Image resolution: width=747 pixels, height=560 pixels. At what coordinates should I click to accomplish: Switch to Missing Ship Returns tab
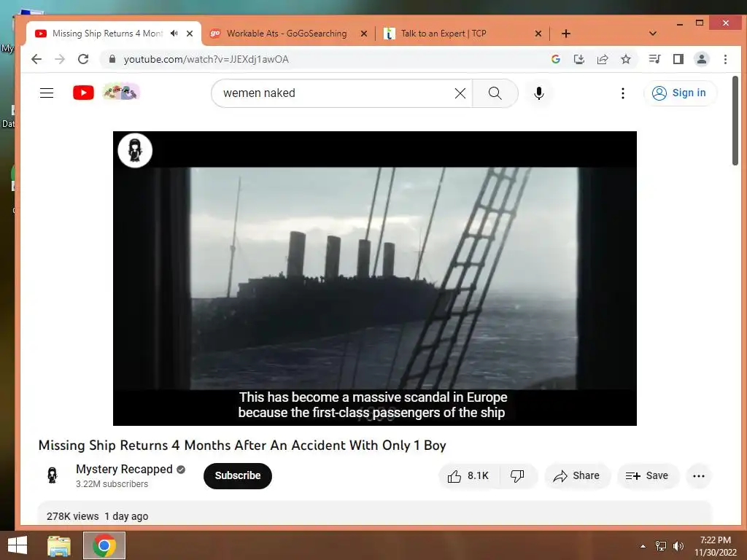coord(107,34)
